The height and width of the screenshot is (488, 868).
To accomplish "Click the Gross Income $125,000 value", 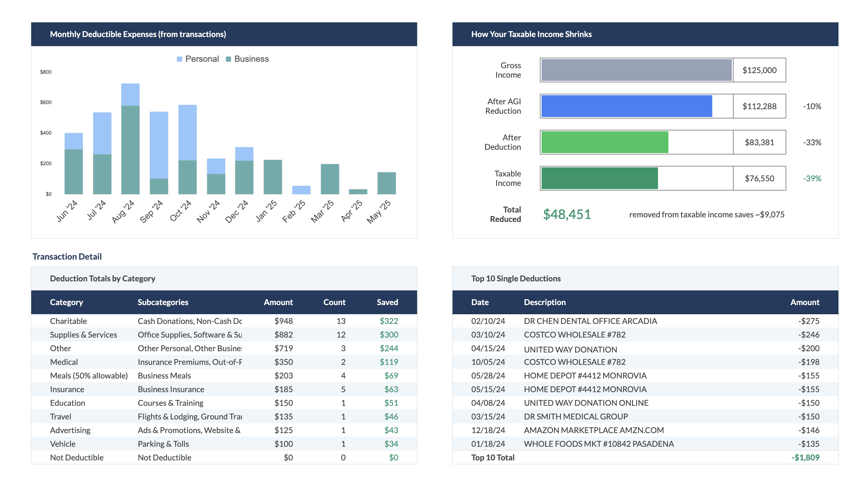I will (x=759, y=70).
